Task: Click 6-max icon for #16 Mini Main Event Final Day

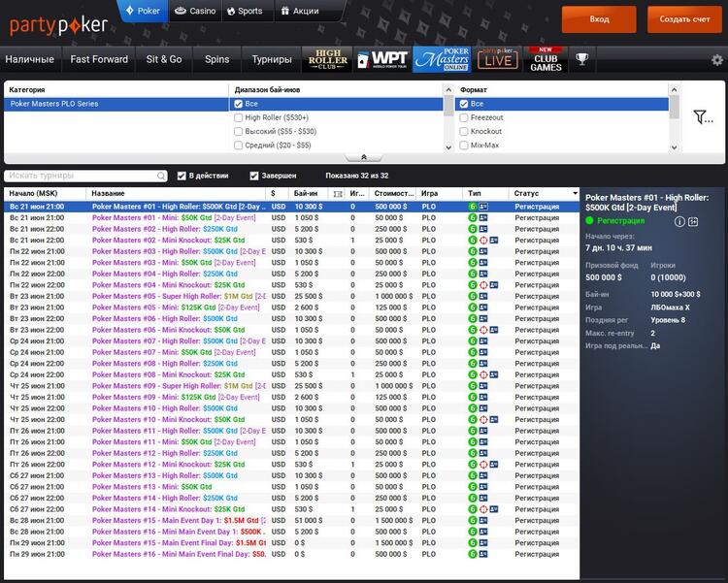Action: point(472,554)
